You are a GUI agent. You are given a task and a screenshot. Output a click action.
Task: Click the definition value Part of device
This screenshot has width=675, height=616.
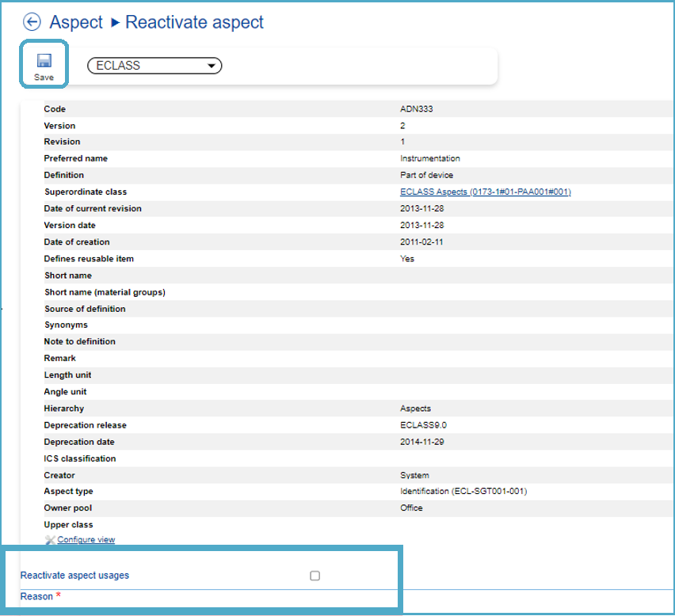click(426, 175)
